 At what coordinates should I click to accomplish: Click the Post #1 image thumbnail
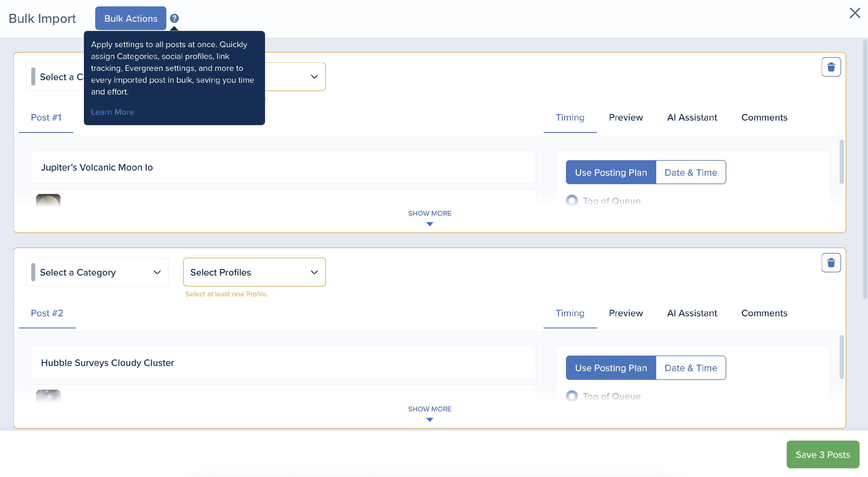48,201
